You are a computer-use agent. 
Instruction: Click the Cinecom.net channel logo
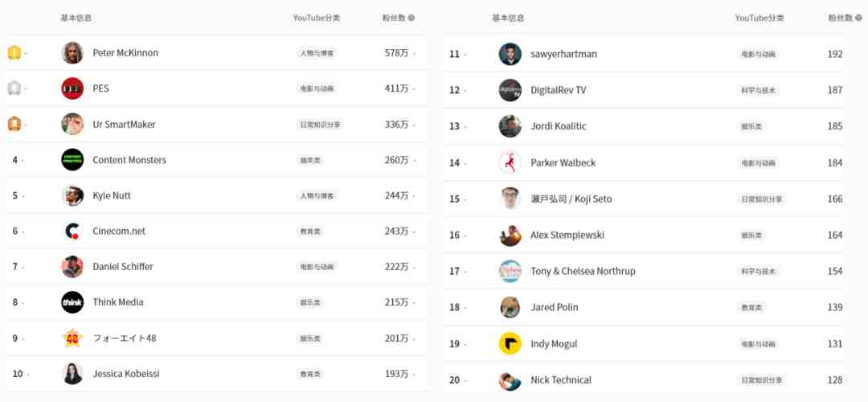(x=72, y=231)
